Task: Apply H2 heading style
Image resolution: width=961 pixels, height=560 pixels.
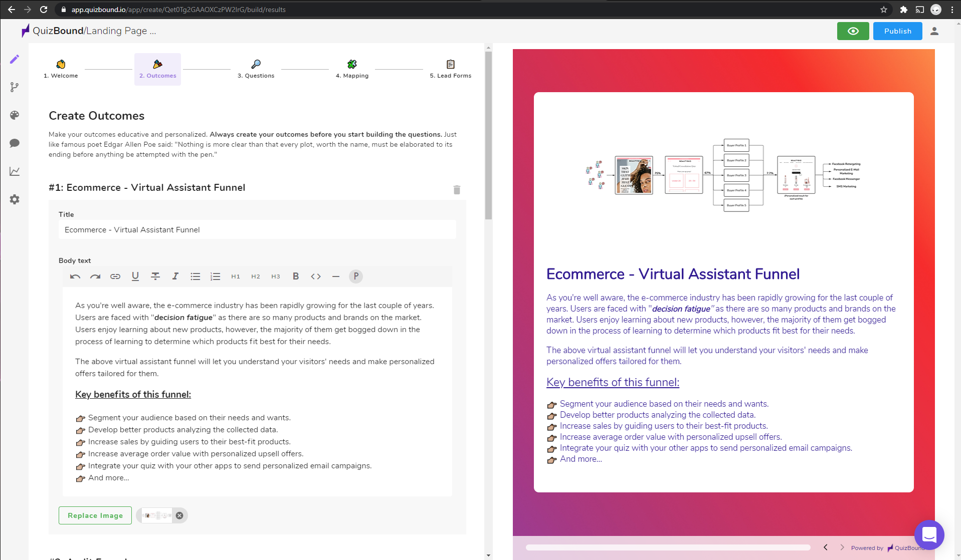Action: coord(256,276)
